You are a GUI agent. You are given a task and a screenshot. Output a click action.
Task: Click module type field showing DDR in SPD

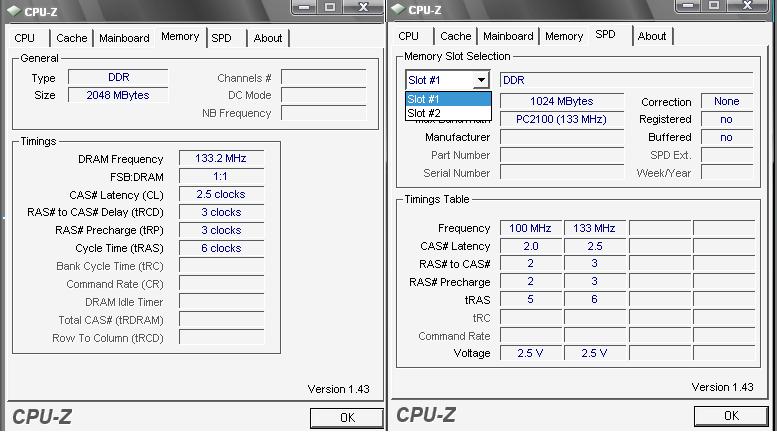(627, 80)
